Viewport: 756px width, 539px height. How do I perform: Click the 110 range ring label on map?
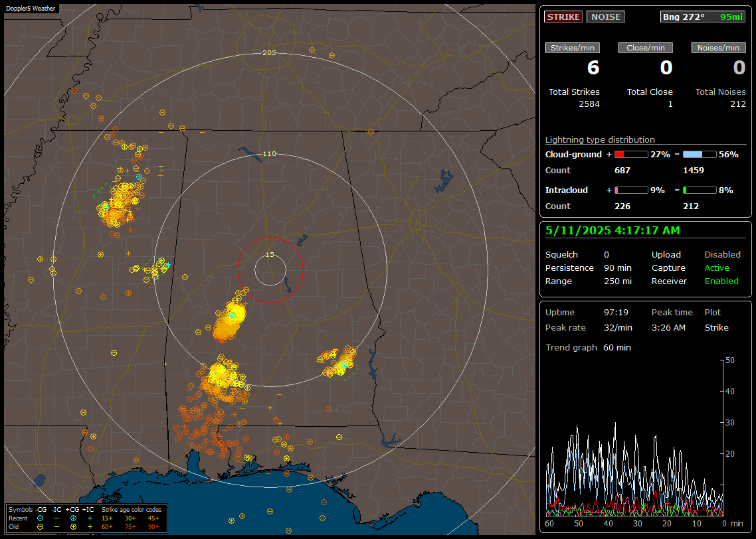coord(269,154)
